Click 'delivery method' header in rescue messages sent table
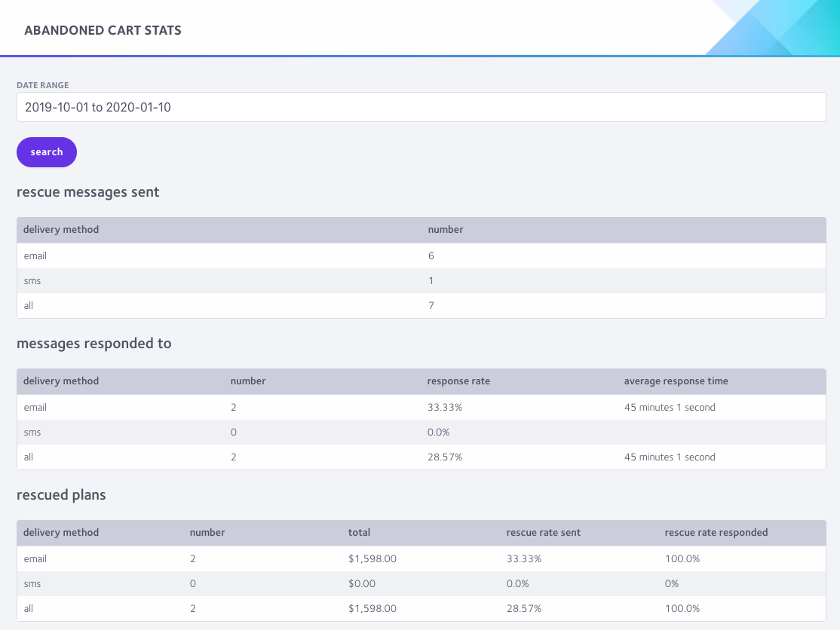 pos(61,230)
